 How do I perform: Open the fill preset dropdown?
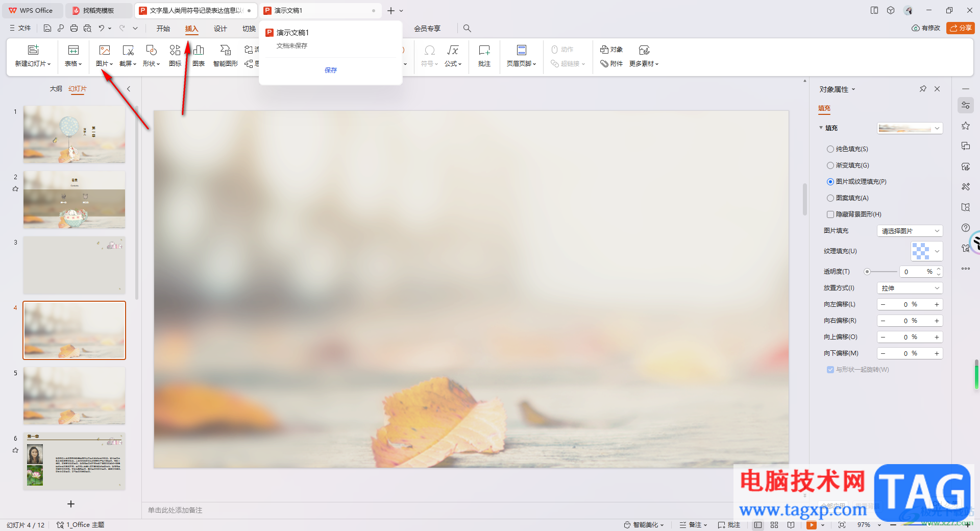point(910,128)
